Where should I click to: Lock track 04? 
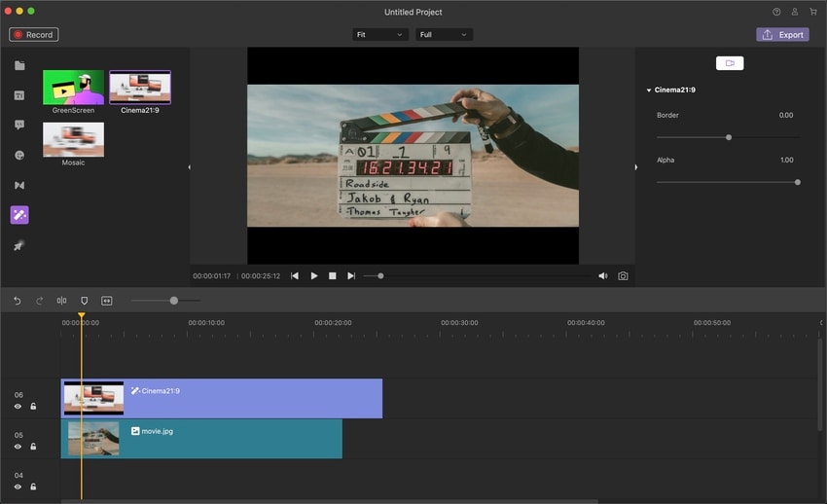33,486
